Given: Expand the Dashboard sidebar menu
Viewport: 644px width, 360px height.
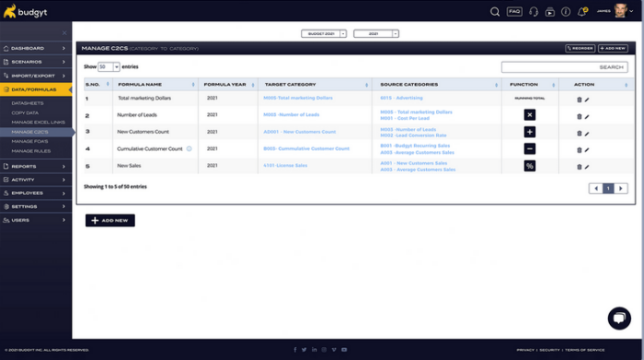Looking at the screenshot, I should coord(36,48).
